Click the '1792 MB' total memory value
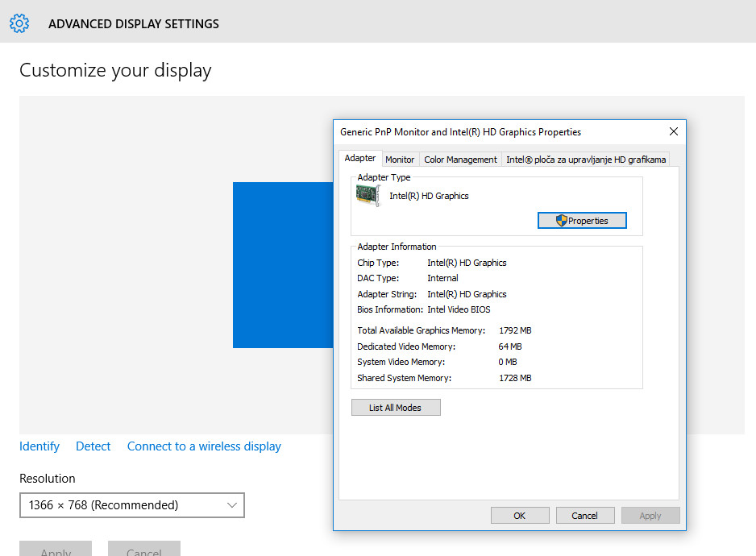The width and height of the screenshot is (756, 556). [x=515, y=330]
